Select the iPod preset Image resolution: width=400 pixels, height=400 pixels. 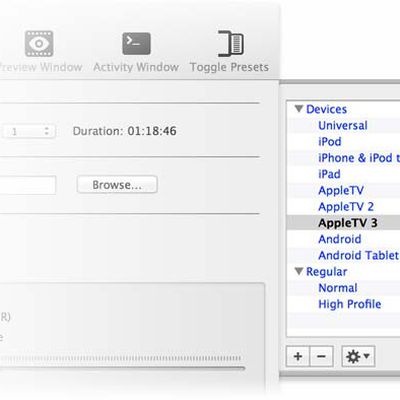coord(330,142)
